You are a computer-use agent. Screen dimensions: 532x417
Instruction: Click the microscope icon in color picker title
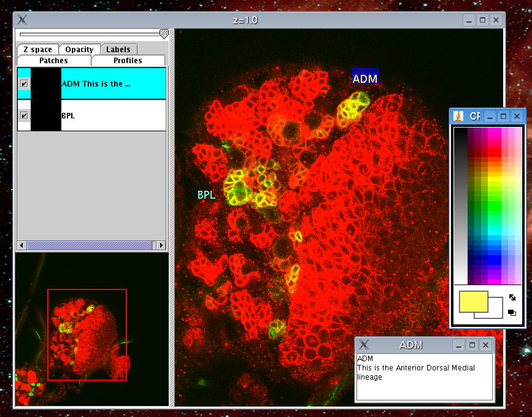[458, 116]
